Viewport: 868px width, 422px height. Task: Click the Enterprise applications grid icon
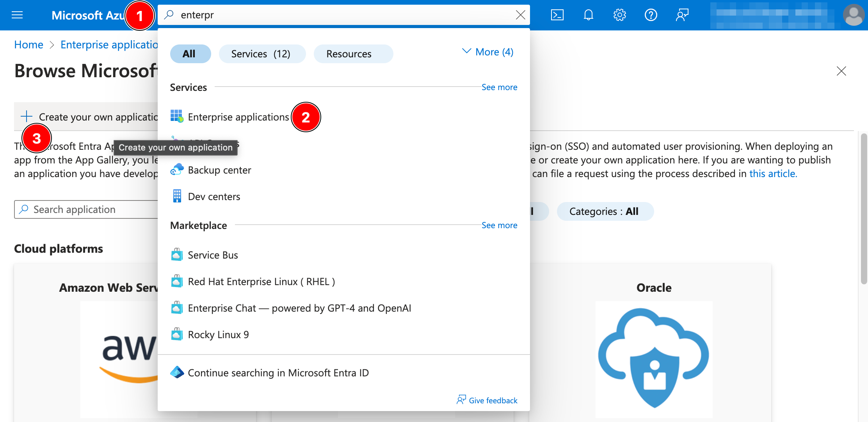tap(177, 116)
